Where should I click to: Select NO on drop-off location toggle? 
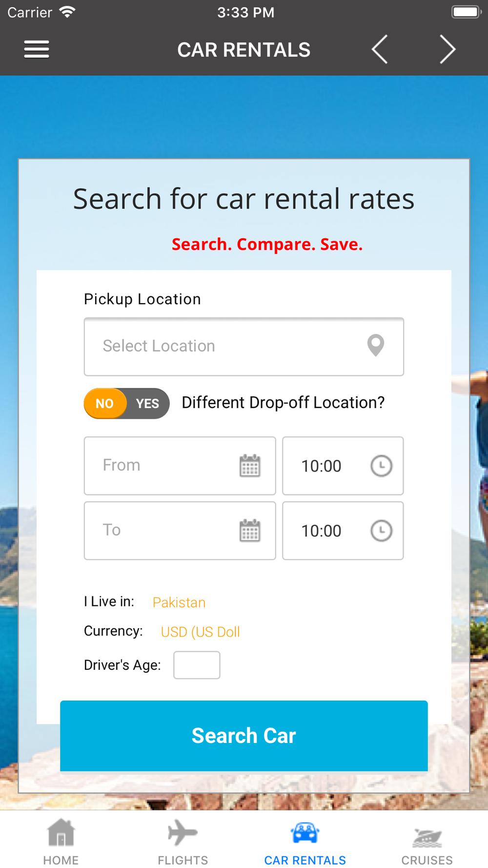click(x=105, y=403)
